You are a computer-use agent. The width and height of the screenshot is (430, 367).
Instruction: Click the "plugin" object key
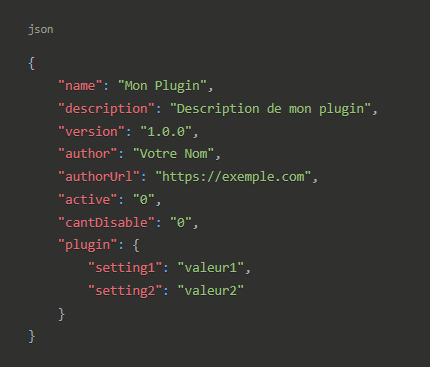point(88,245)
